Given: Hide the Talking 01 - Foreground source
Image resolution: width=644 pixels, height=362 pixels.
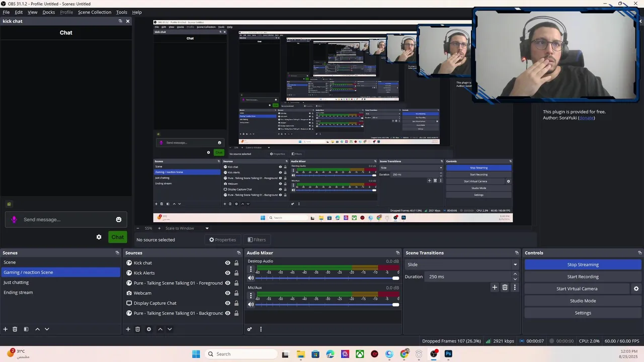Looking at the screenshot, I should pyautogui.click(x=227, y=283).
